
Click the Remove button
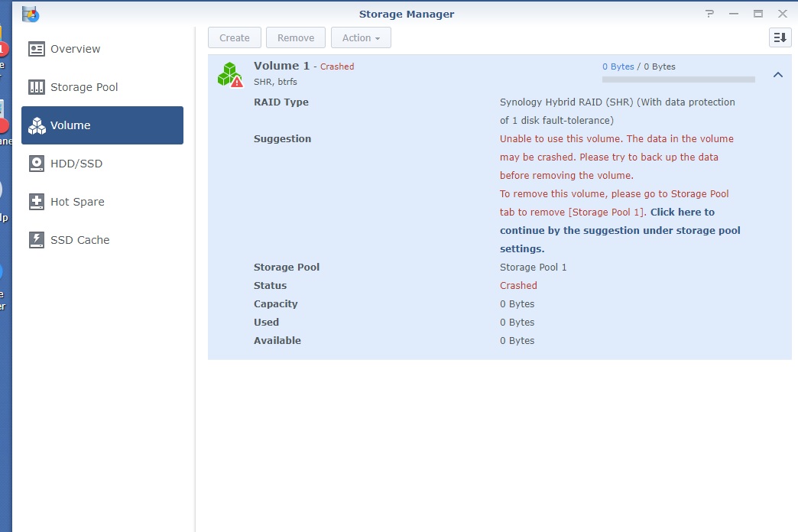point(296,37)
